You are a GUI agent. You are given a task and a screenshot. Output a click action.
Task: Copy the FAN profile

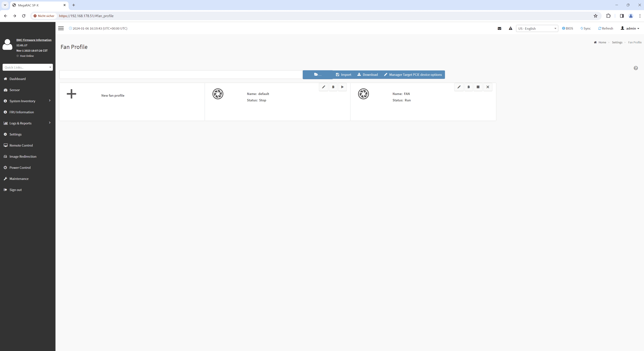tap(469, 87)
